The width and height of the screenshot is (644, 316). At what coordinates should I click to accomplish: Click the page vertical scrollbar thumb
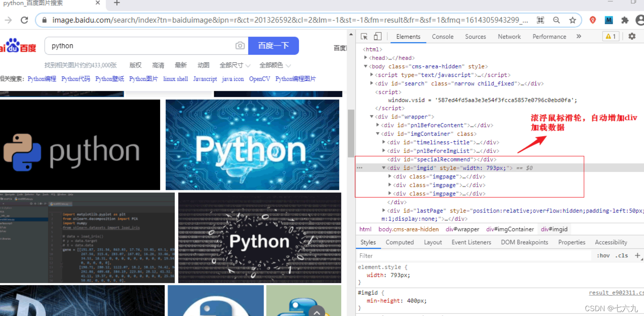click(351, 133)
